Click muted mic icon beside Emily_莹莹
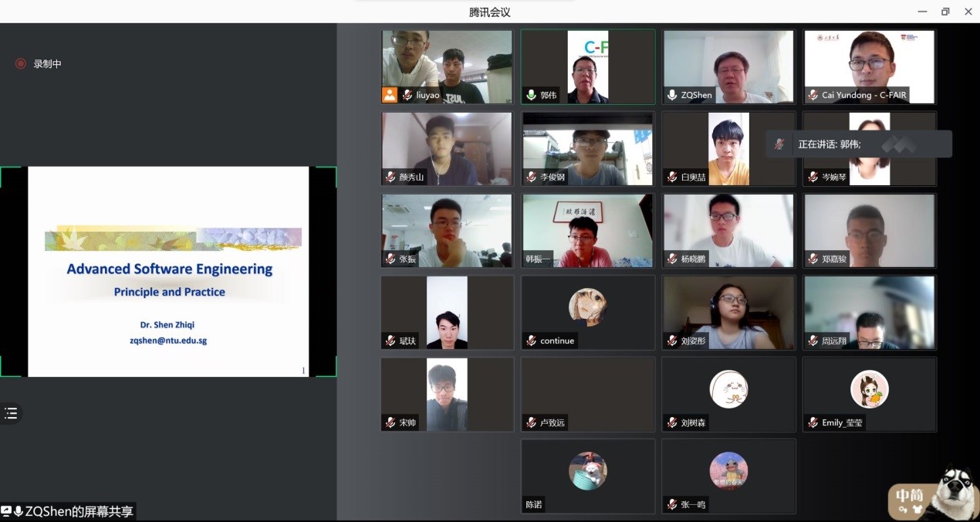 pyautogui.click(x=813, y=422)
